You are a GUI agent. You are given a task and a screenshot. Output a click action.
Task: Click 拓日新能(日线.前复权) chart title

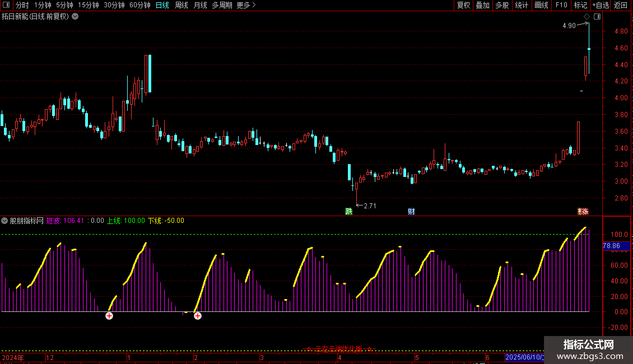pos(35,17)
